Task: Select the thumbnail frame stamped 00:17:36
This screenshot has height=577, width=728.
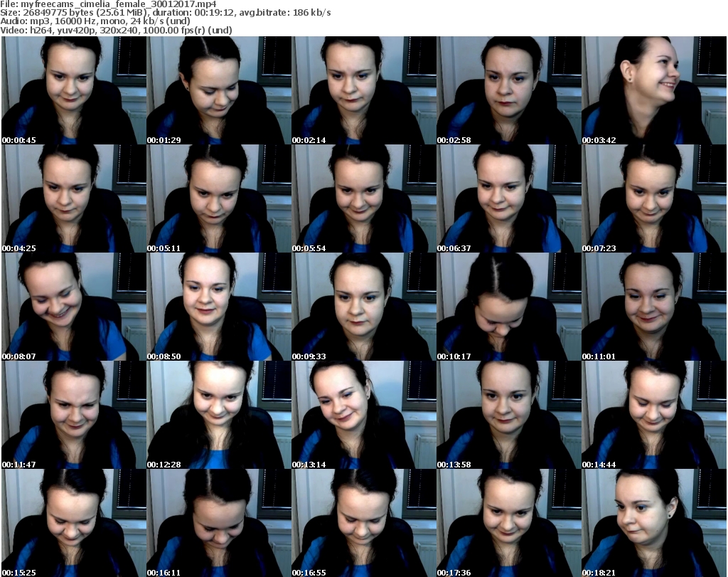Action: (509, 523)
